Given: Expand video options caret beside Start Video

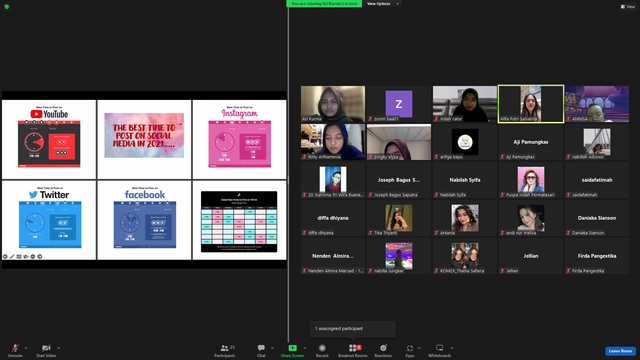Looking at the screenshot, I should point(58,348).
